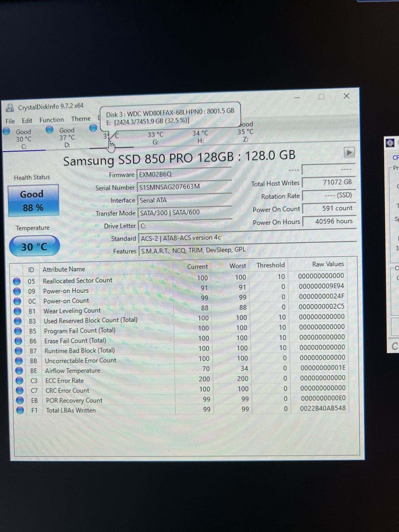399x532 pixels.
Task: Click raw value 0022B40AB548
Action: tap(323, 408)
